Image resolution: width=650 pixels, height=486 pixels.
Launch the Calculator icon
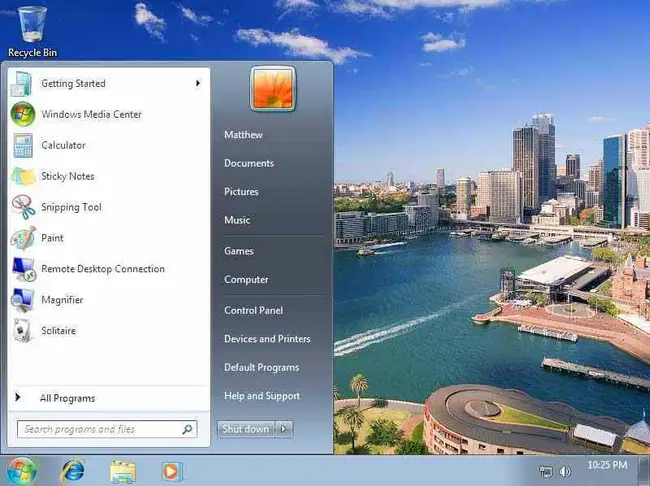point(22,145)
